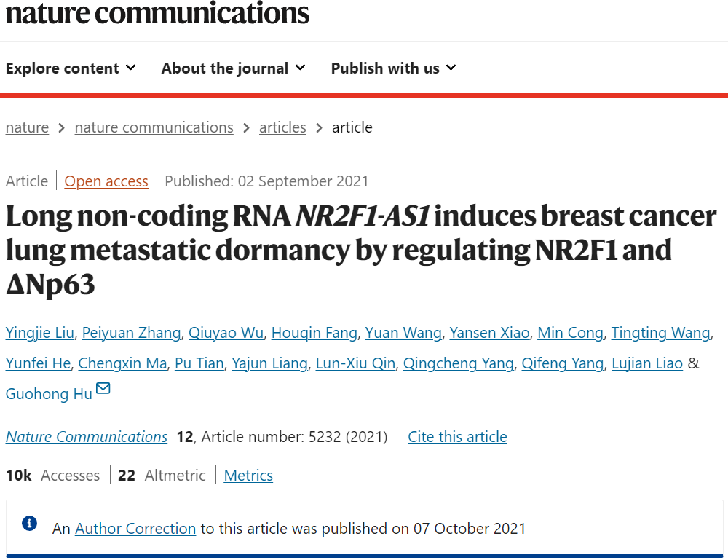Click the nature communications logo
Image resolution: width=728 pixels, height=560 pixels.
[x=157, y=12]
